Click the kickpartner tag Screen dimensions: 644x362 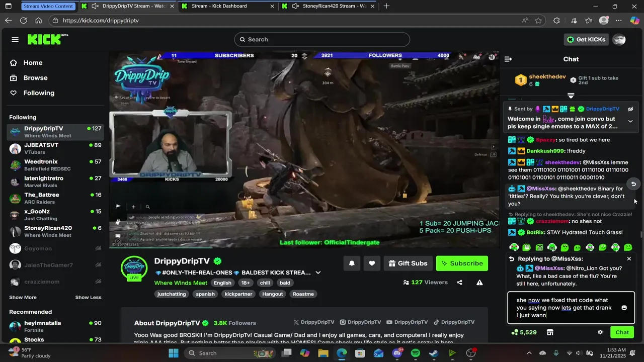coord(238,294)
